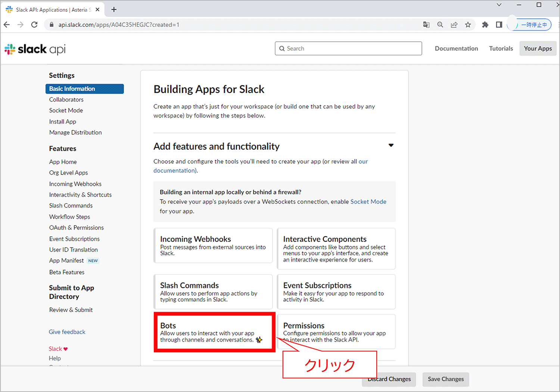
Task: Open Review & Submit
Action: (71, 310)
